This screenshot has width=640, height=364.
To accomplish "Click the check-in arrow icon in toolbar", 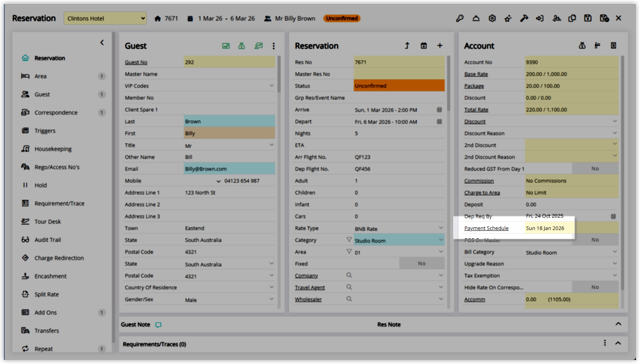I will (x=540, y=18).
